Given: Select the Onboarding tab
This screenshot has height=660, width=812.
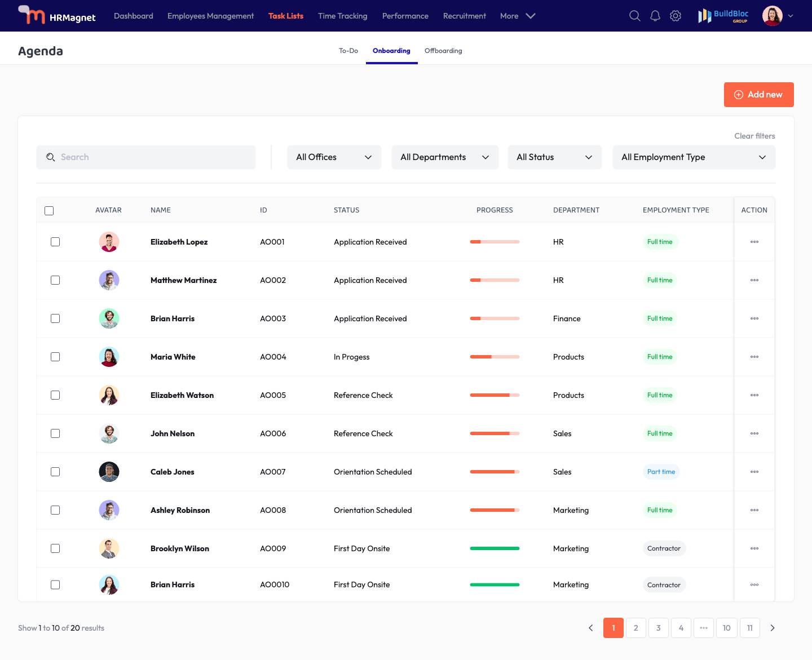Looking at the screenshot, I should click(x=391, y=51).
